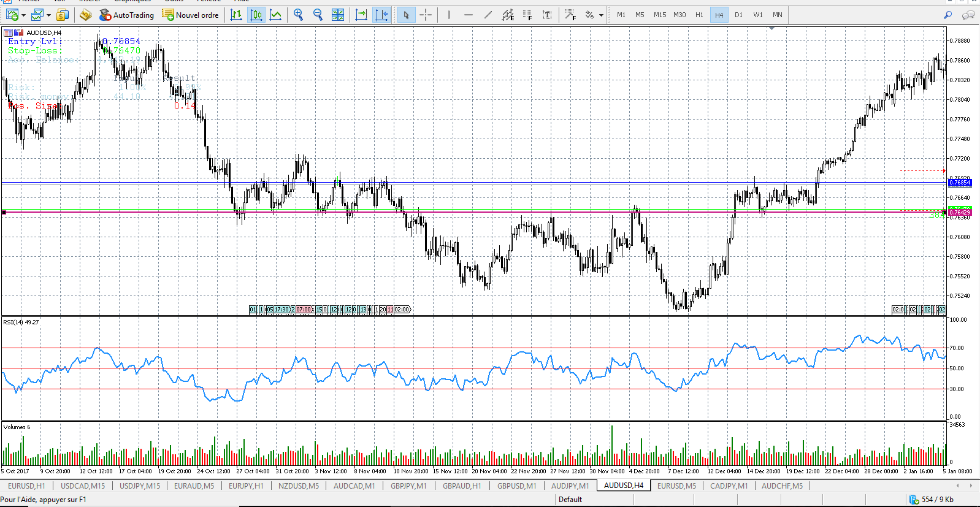
Task: Select the Fibonacci retracement tool
Action: tap(527, 15)
